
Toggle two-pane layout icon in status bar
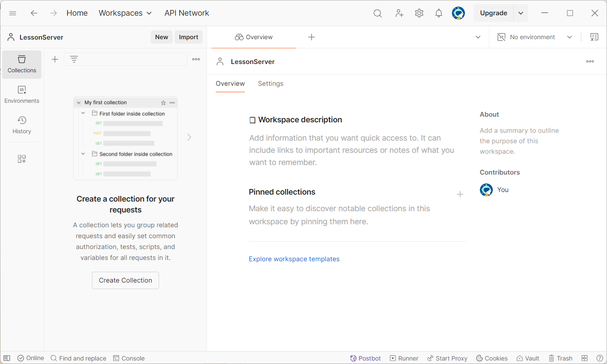coord(585,358)
